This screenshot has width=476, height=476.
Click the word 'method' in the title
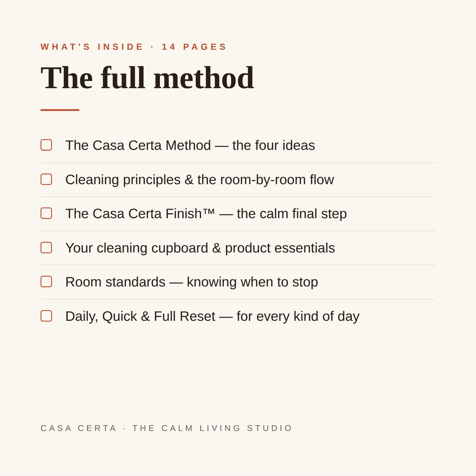click(204, 78)
